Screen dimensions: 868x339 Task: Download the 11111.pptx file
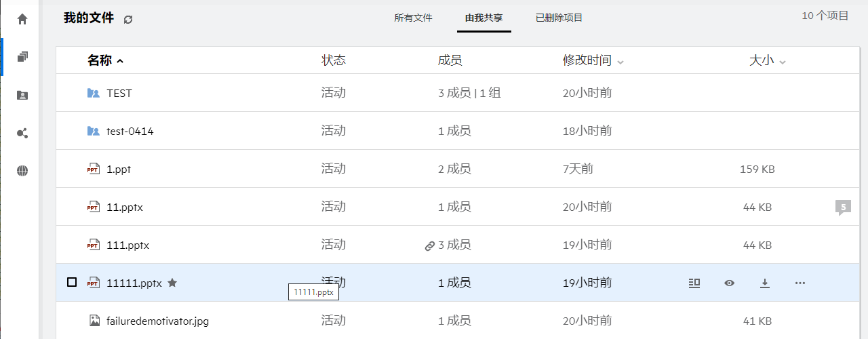tap(764, 283)
